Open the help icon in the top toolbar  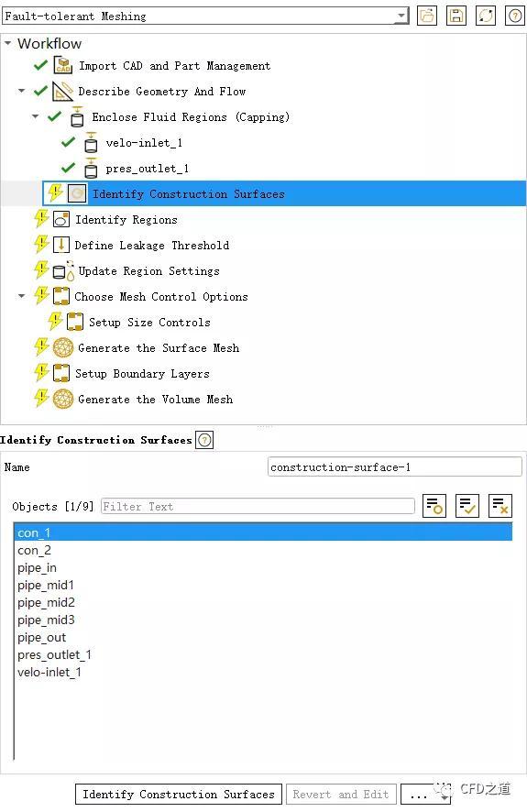(514, 16)
